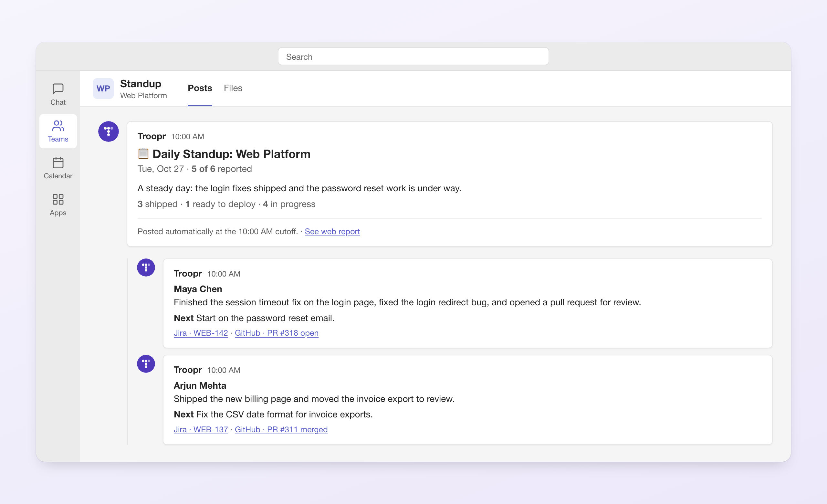Click 'Finished the session timeout fix' update text

pyautogui.click(x=407, y=302)
